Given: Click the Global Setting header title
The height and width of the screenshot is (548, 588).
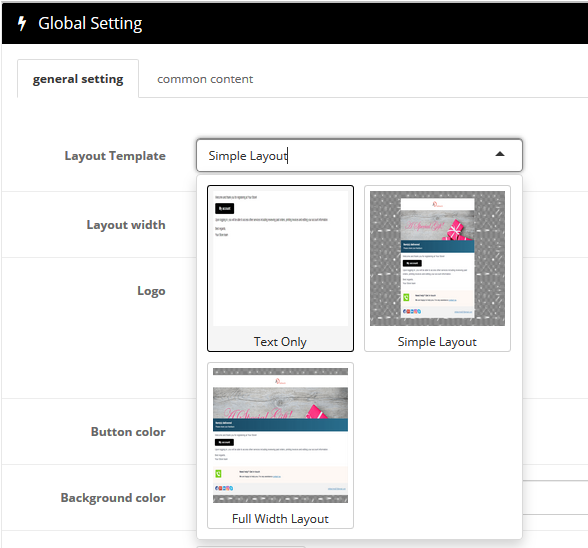Looking at the screenshot, I should click(90, 23).
